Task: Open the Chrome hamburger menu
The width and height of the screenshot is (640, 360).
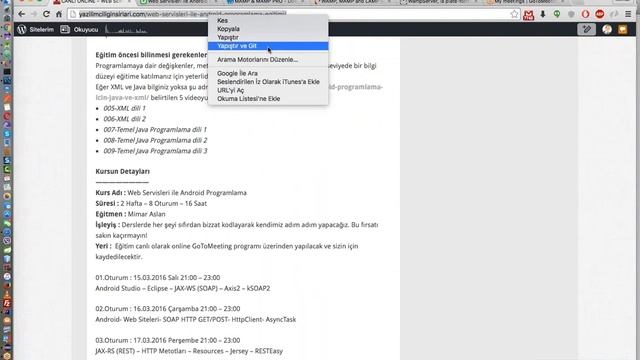Action: point(628,14)
